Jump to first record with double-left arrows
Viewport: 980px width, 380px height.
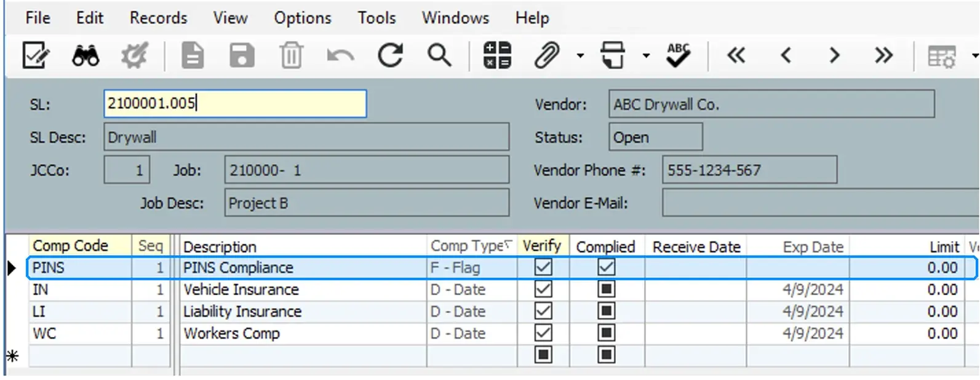tap(736, 56)
